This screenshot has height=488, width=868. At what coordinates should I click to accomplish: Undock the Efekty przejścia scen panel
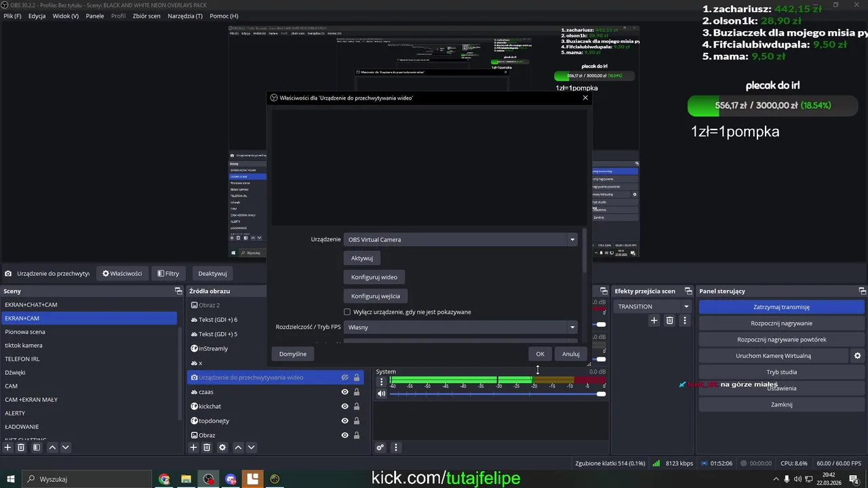pos(688,291)
